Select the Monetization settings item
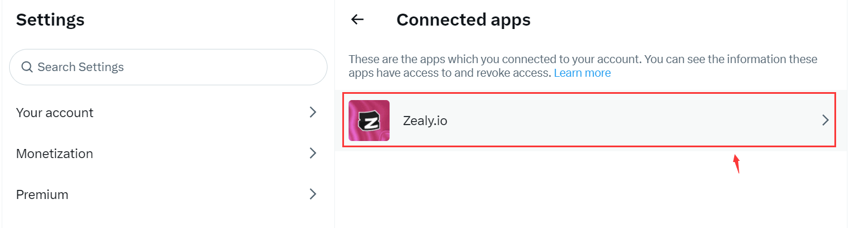The width and height of the screenshot is (868, 228). pyautogui.click(x=55, y=154)
